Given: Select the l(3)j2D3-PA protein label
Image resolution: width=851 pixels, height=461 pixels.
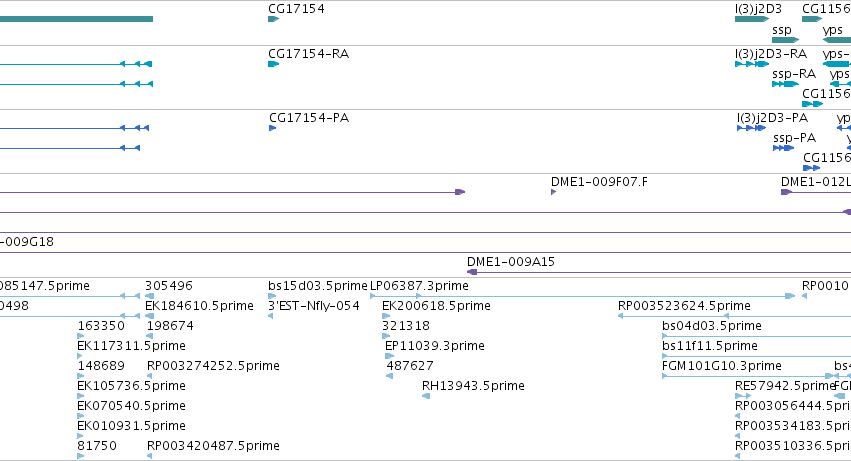Looking at the screenshot, I should point(772,118).
